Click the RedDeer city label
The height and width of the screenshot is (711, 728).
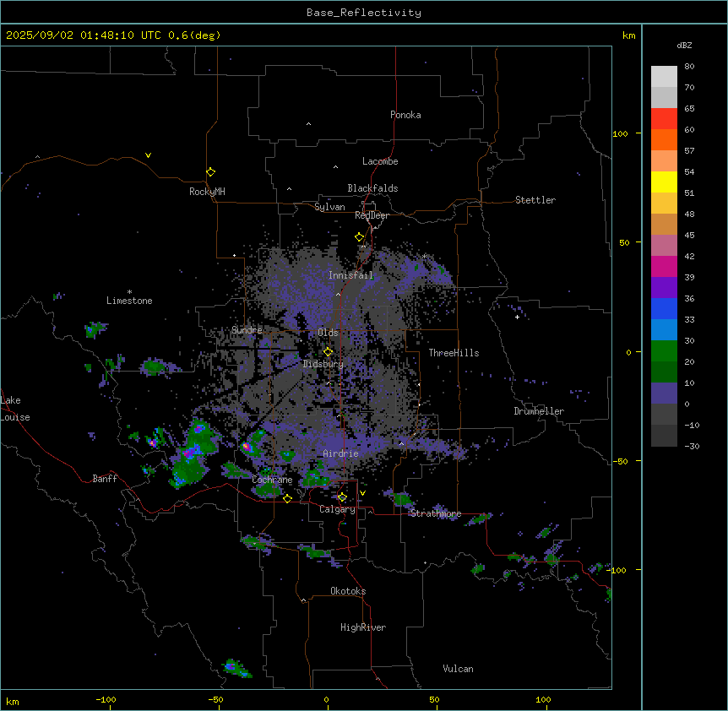[372, 215]
